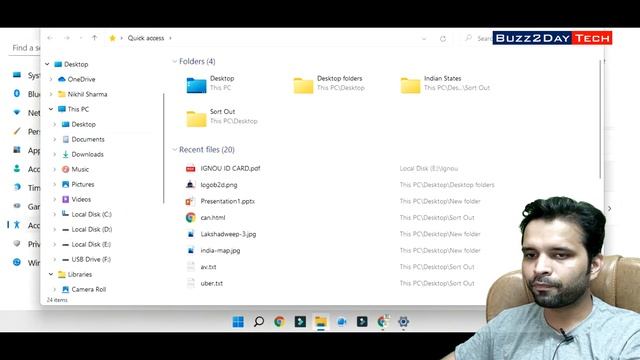Collapse the Recent files (20) group

point(175,150)
